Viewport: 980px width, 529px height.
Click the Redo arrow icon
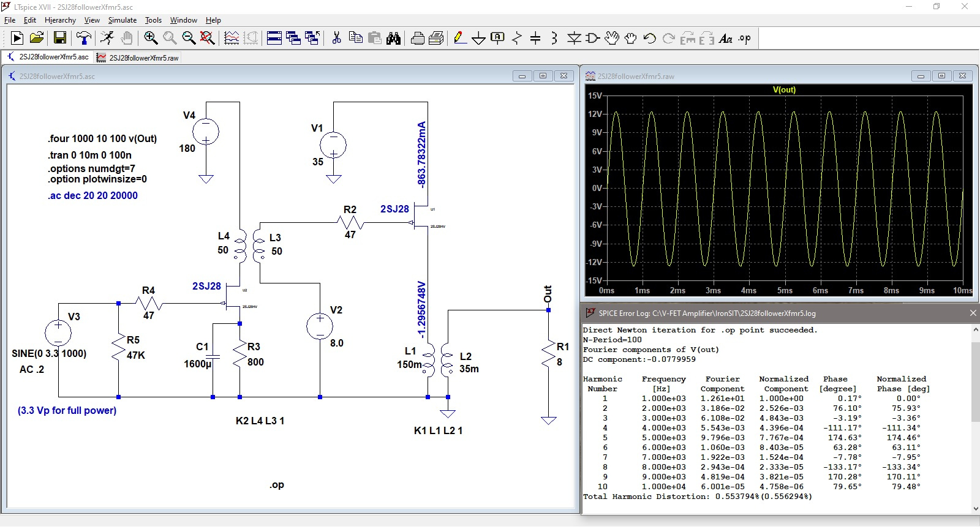669,39
